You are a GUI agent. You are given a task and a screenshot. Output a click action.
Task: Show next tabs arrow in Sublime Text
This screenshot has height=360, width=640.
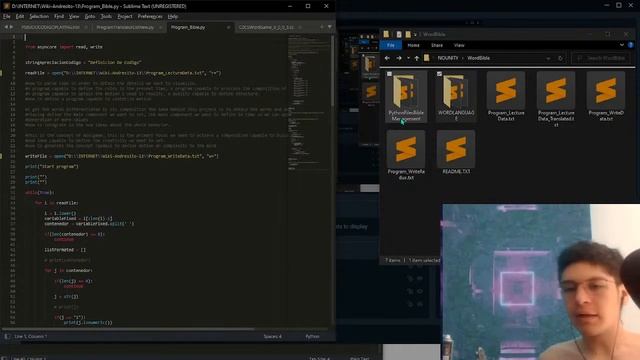point(11,27)
